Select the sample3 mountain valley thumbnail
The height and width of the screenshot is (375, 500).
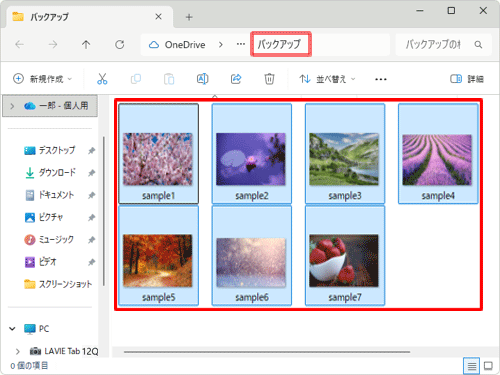[x=345, y=154]
